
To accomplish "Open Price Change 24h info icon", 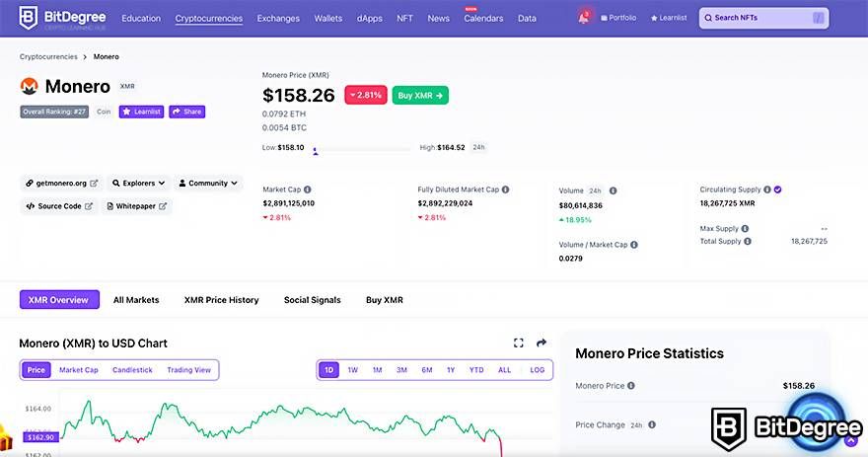I will 652,424.
